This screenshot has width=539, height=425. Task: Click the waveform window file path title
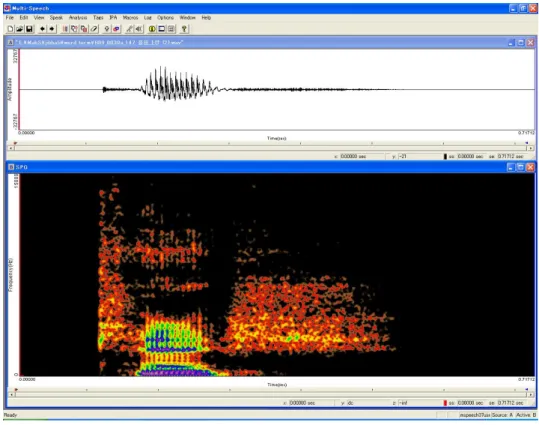[99, 43]
